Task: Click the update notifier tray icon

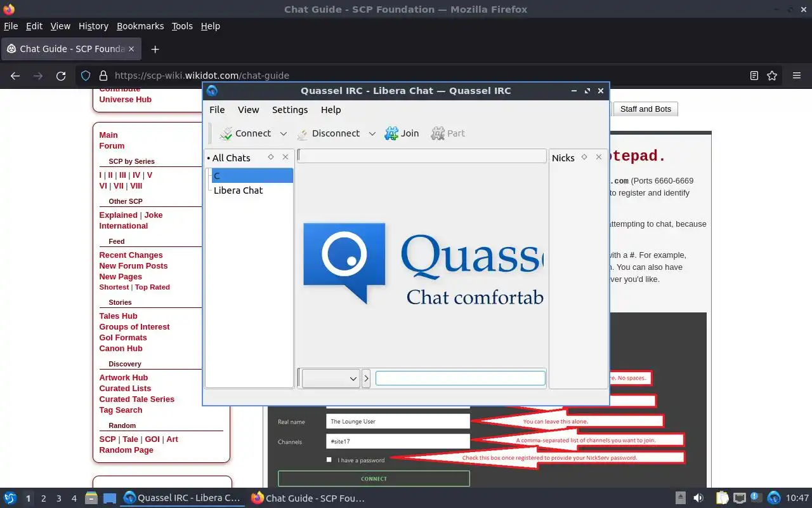Action: 756,498
